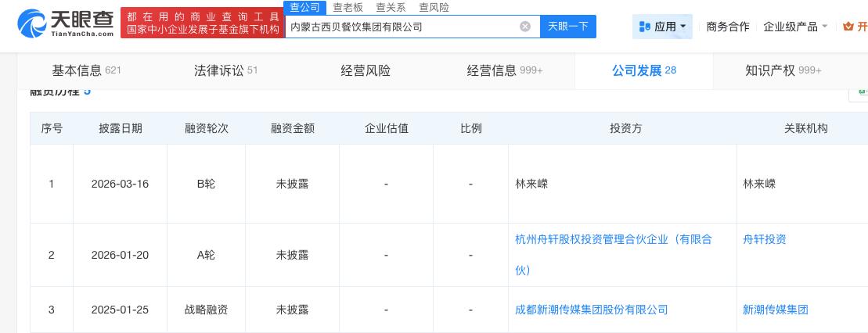
Task: Click the 企业估值 column header
Action: point(387,128)
